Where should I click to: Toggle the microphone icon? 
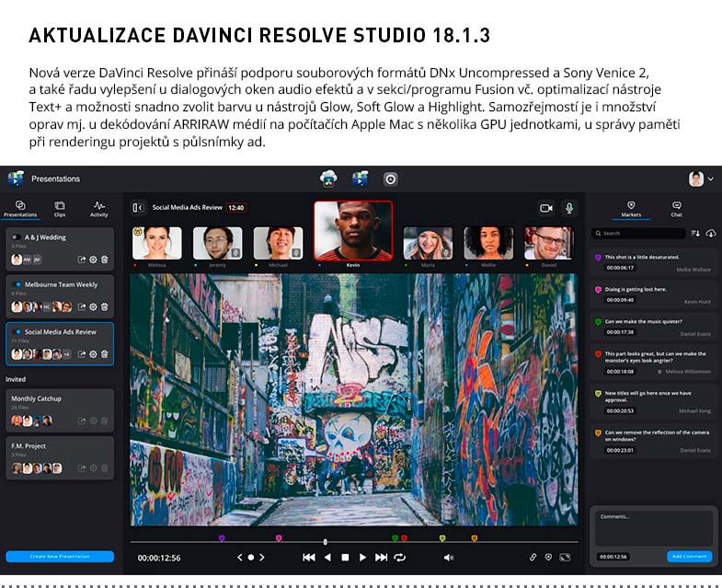(569, 208)
